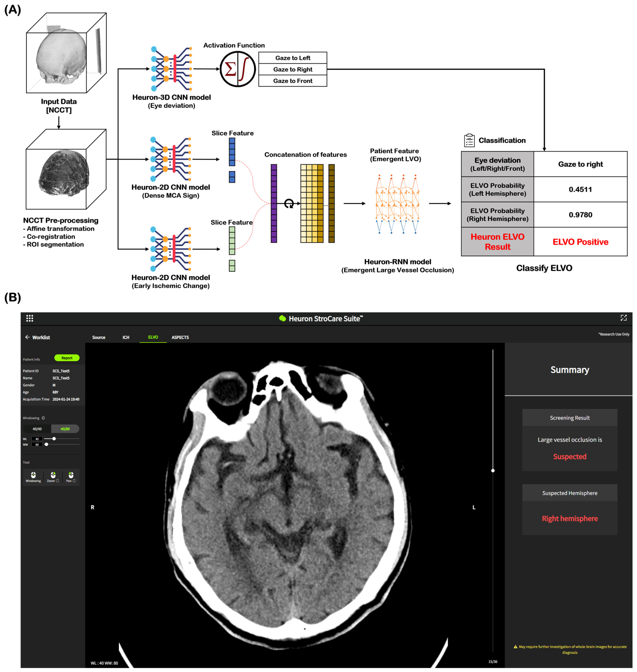Click the 'Suspected' screening result text

[569, 456]
